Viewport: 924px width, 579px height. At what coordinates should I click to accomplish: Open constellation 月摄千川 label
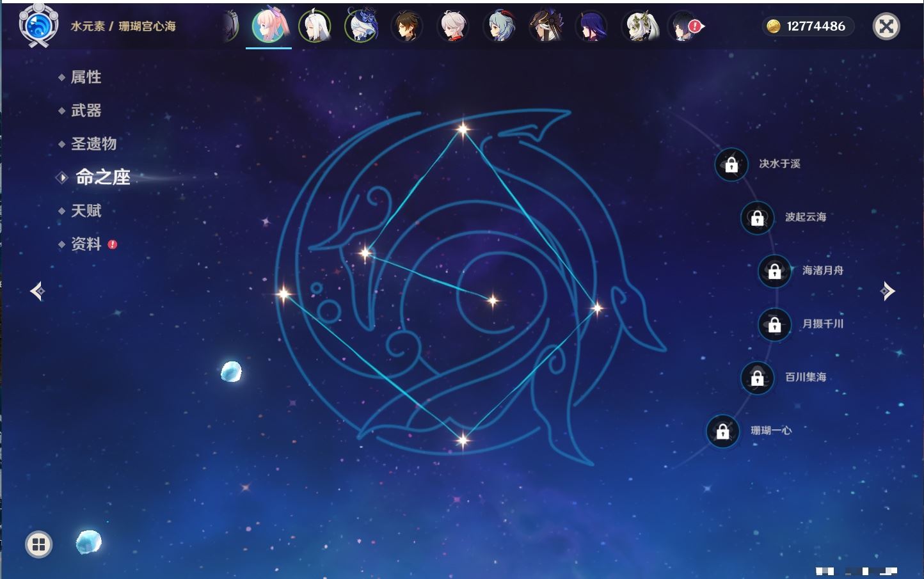[x=823, y=324]
